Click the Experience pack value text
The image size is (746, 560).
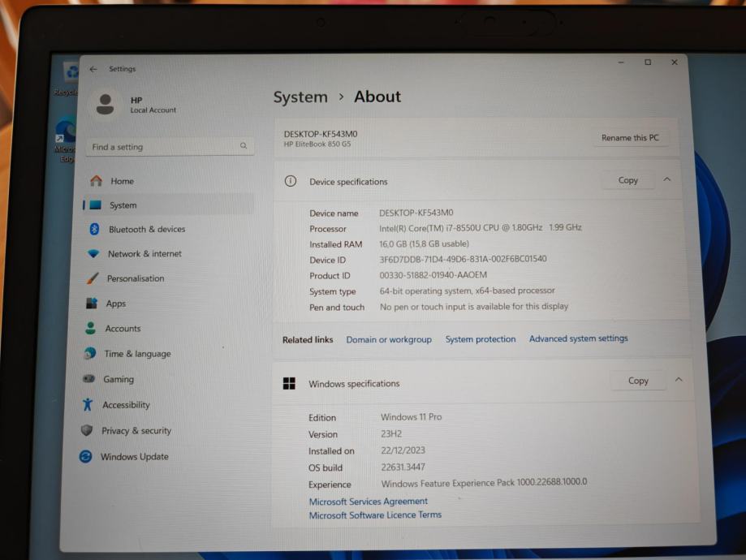pyautogui.click(x=484, y=483)
